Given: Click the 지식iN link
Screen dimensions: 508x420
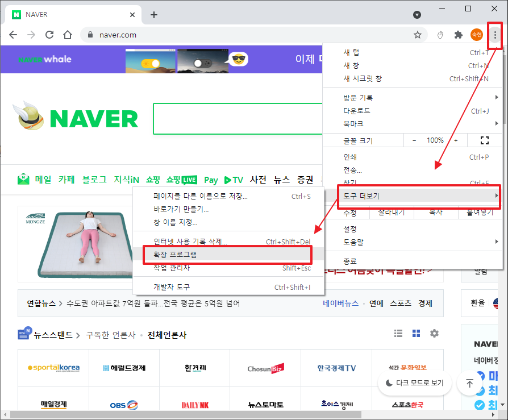Looking at the screenshot, I should (126, 180).
